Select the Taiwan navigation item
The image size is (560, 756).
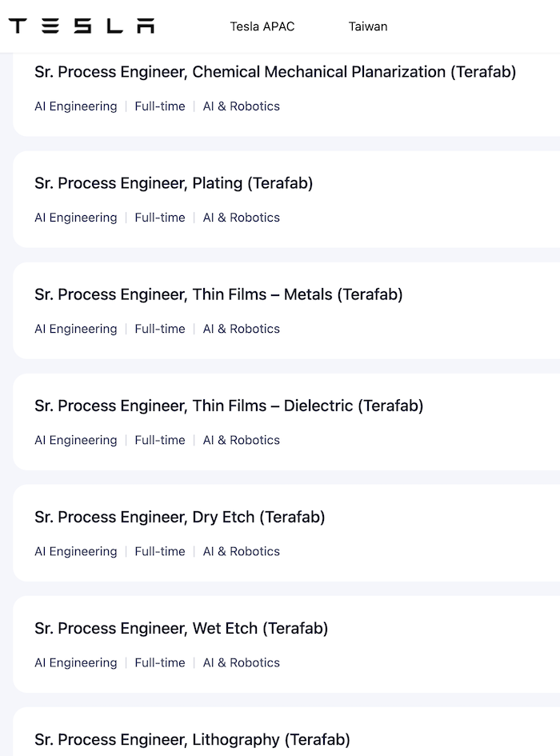[368, 26]
